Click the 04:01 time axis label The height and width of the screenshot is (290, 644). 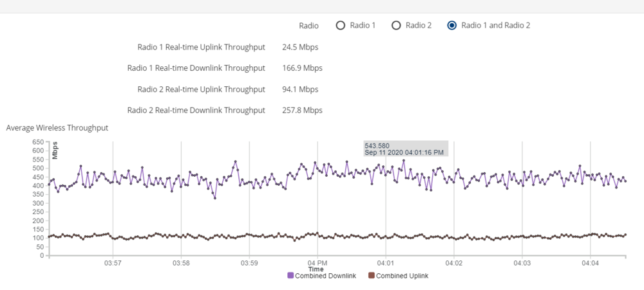tap(386, 264)
